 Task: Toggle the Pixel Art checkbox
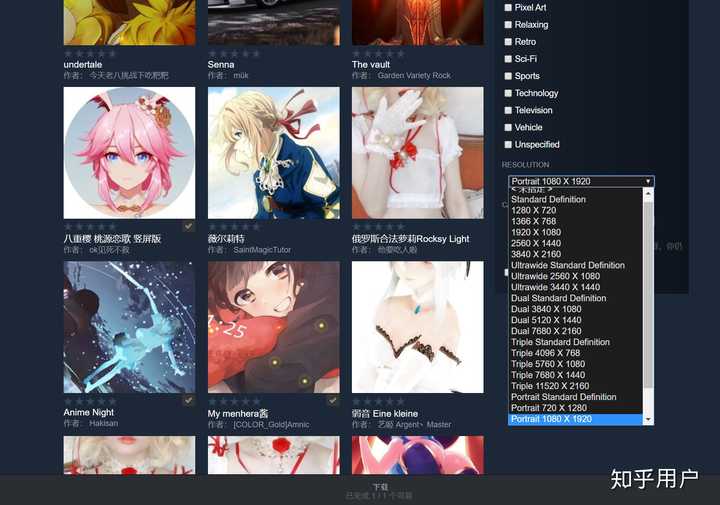coord(508,7)
